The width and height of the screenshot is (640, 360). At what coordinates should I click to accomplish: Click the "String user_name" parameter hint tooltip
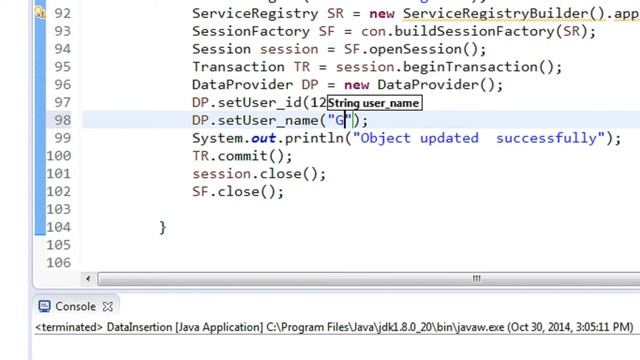(374, 103)
